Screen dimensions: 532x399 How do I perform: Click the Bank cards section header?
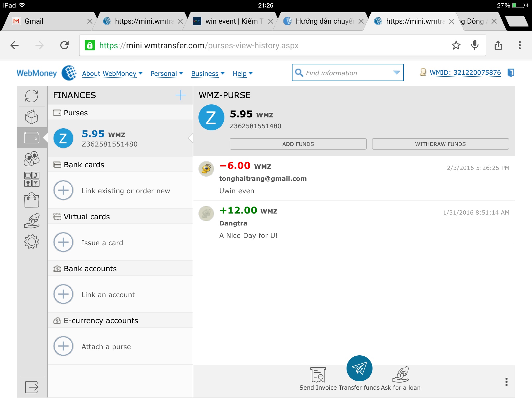[x=120, y=165]
